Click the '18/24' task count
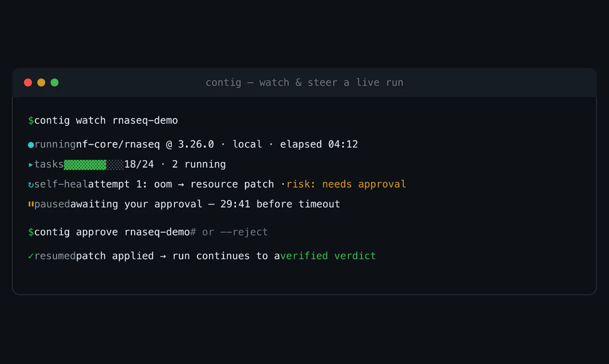 coord(139,164)
